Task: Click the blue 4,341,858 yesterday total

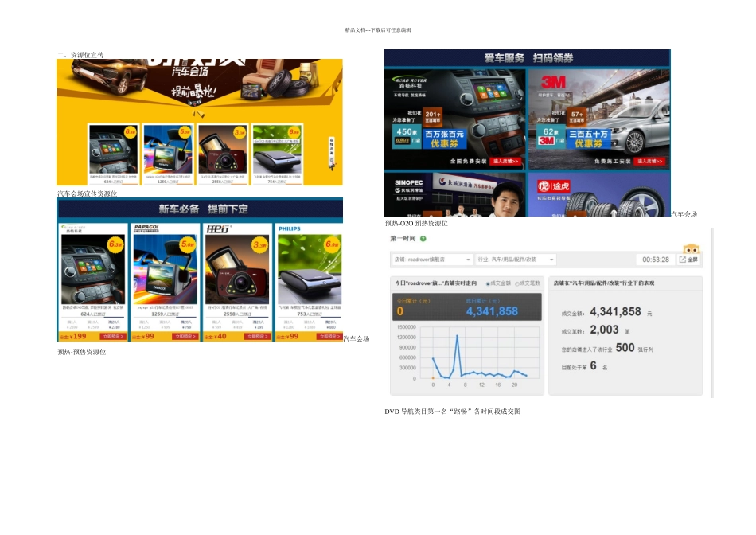Action: (492, 311)
